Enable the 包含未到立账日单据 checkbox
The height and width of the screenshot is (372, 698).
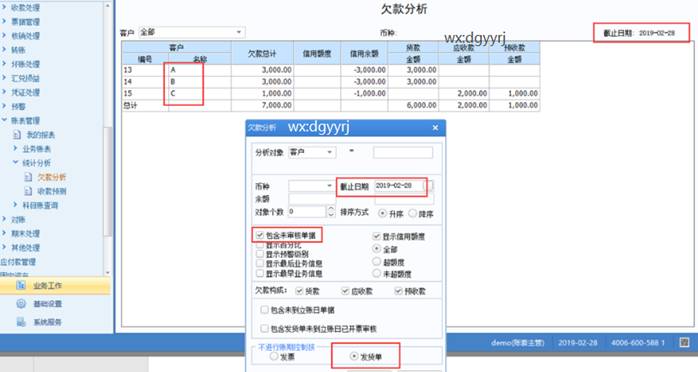point(264,310)
